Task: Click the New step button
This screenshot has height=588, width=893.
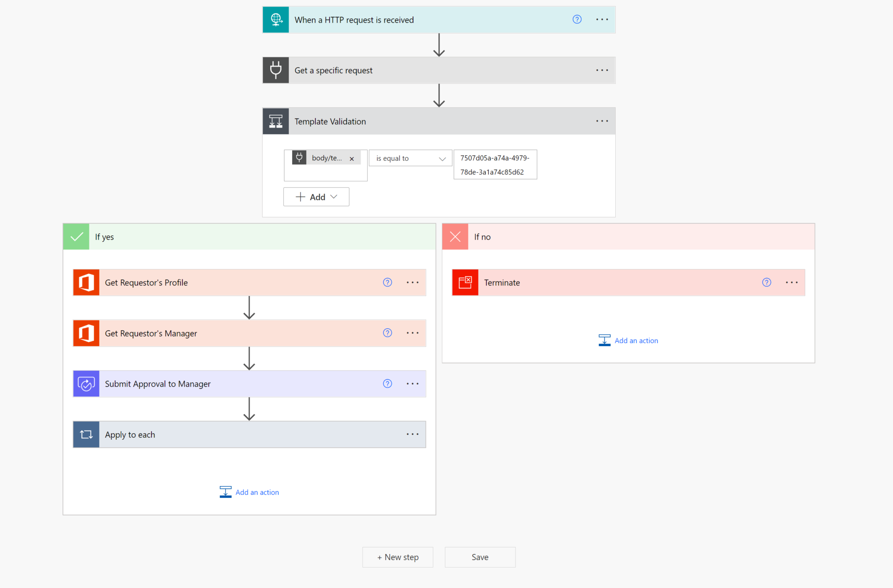Action: coord(397,557)
